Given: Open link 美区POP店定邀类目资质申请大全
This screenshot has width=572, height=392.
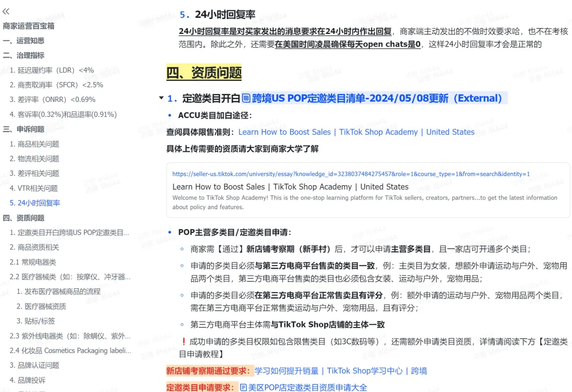Looking at the screenshot, I should pos(308,387).
